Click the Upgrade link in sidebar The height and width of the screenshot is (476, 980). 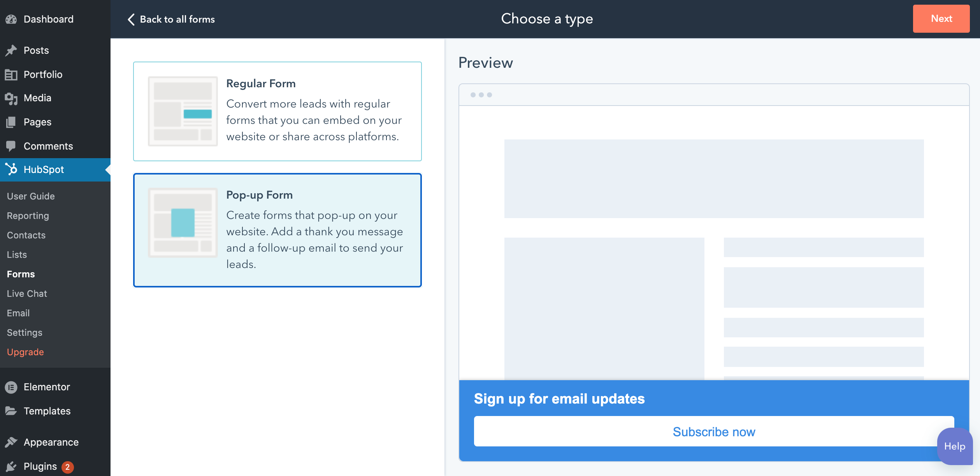(x=25, y=352)
